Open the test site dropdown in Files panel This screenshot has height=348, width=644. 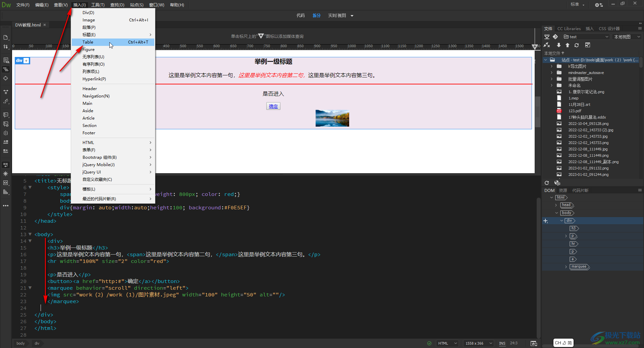pos(586,37)
